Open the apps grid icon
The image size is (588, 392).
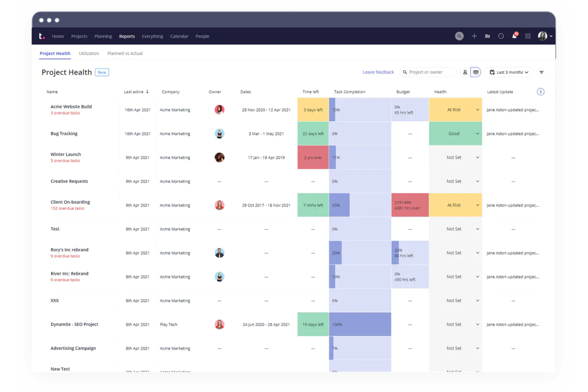pyautogui.click(x=528, y=36)
